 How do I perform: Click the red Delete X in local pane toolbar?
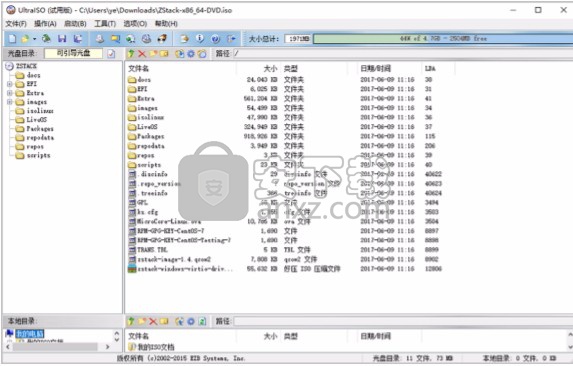(153, 321)
